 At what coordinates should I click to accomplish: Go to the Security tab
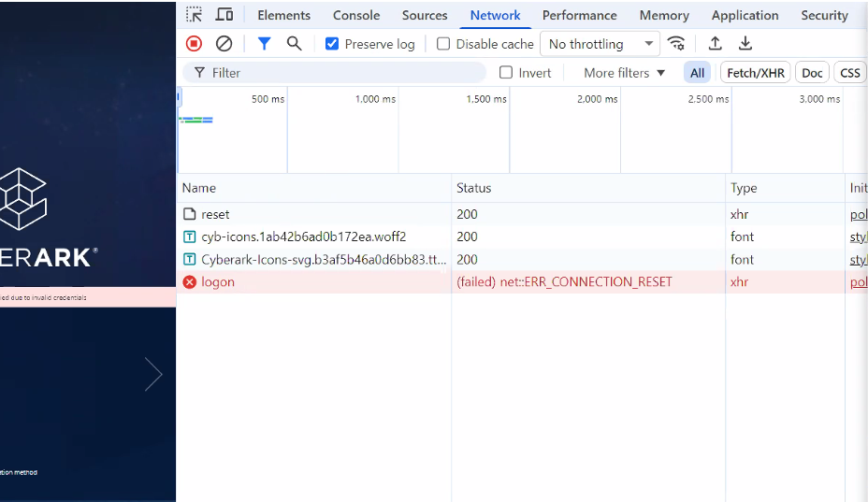point(824,16)
